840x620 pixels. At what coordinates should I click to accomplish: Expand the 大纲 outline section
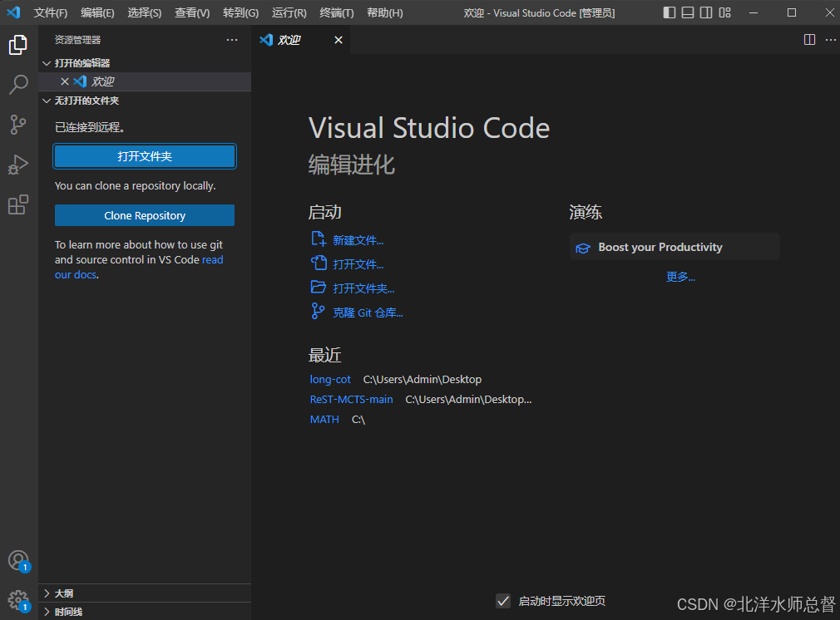click(x=47, y=593)
